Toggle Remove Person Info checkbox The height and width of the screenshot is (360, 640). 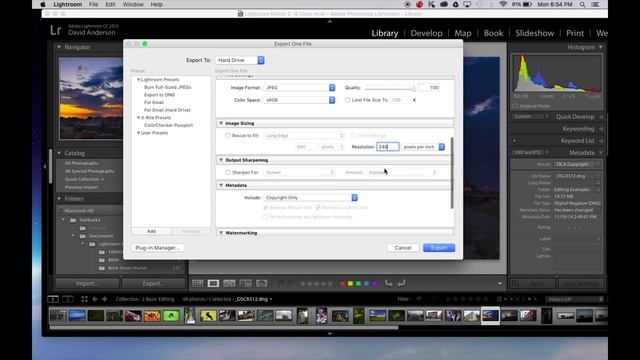(x=266, y=208)
